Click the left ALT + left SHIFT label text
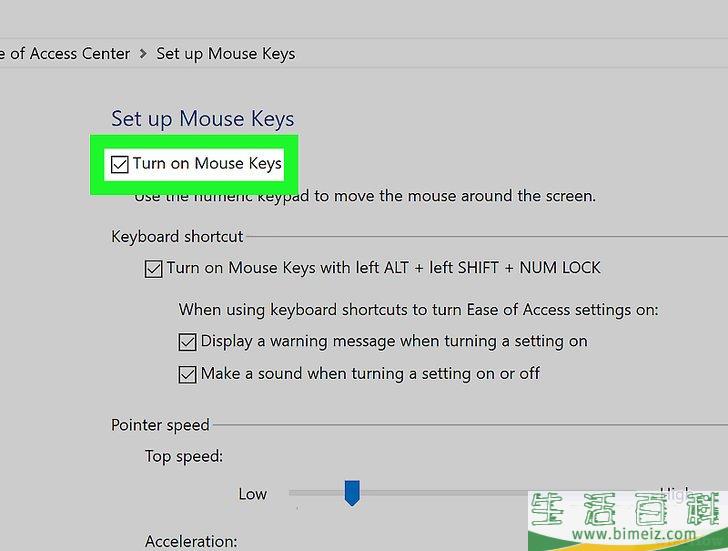The width and height of the screenshot is (728, 551). (384, 268)
